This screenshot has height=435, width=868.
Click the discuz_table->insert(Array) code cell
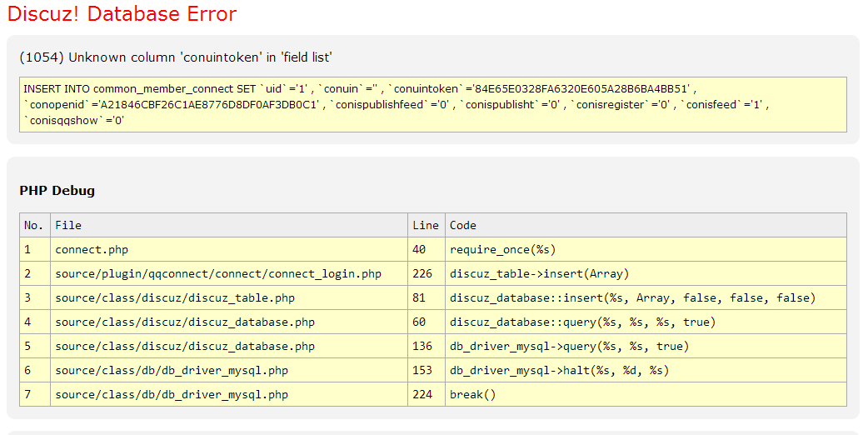point(539,273)
